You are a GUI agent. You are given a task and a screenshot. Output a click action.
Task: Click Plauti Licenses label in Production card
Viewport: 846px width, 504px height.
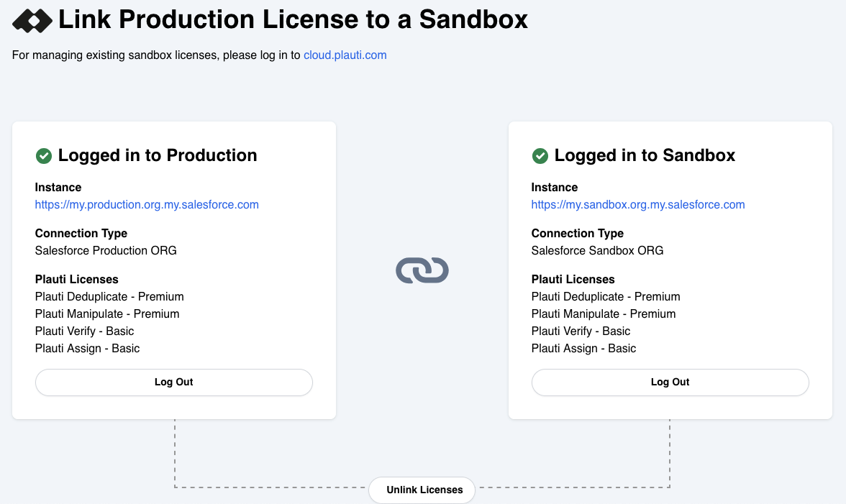(x=76, y=279)
